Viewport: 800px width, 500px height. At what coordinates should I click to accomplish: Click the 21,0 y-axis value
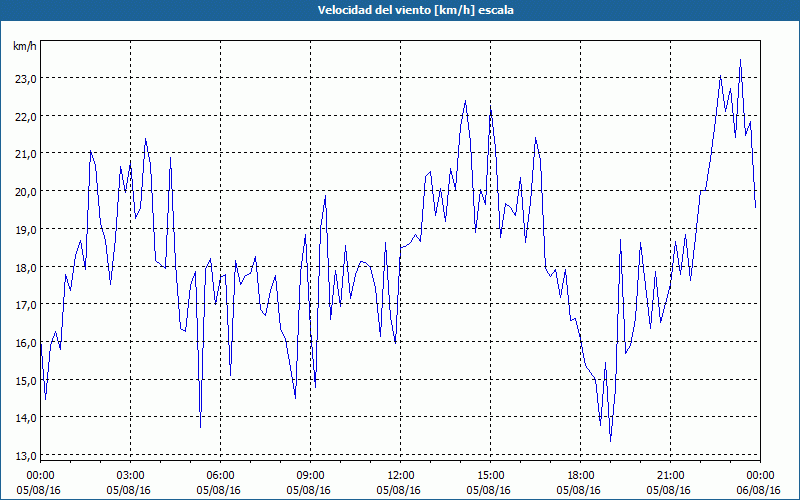tap(25, 154)
